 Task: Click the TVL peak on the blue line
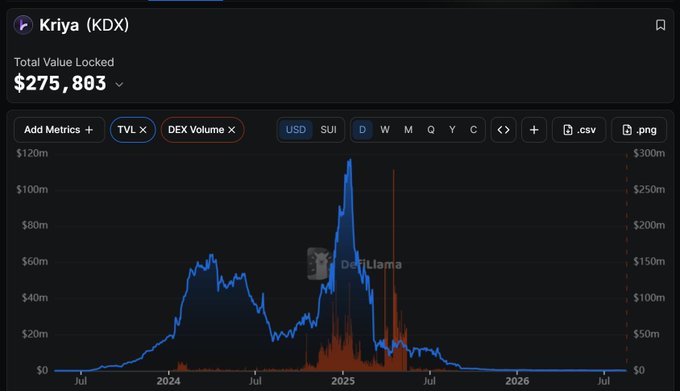tap(350, 160)
